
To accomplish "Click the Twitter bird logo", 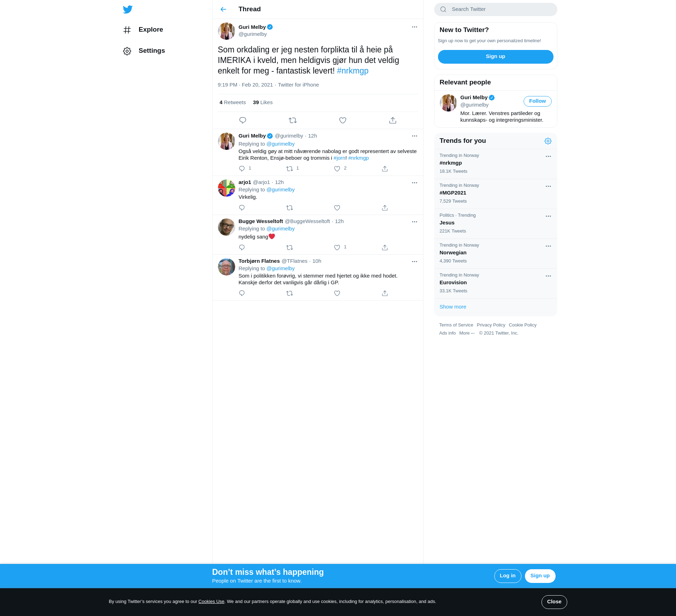I will coord(128,9).
